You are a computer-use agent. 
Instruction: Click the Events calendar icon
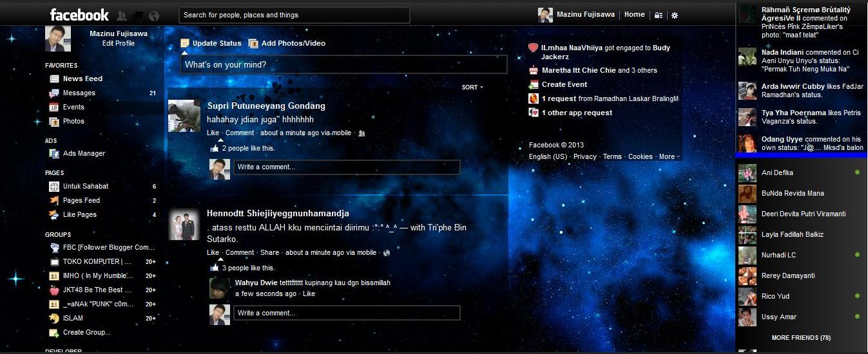coord(54,107)
